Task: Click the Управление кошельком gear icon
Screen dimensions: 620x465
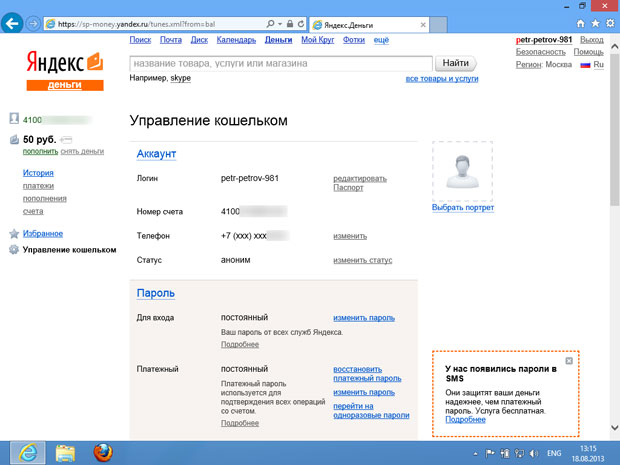Action: click(x=14, y=250)
